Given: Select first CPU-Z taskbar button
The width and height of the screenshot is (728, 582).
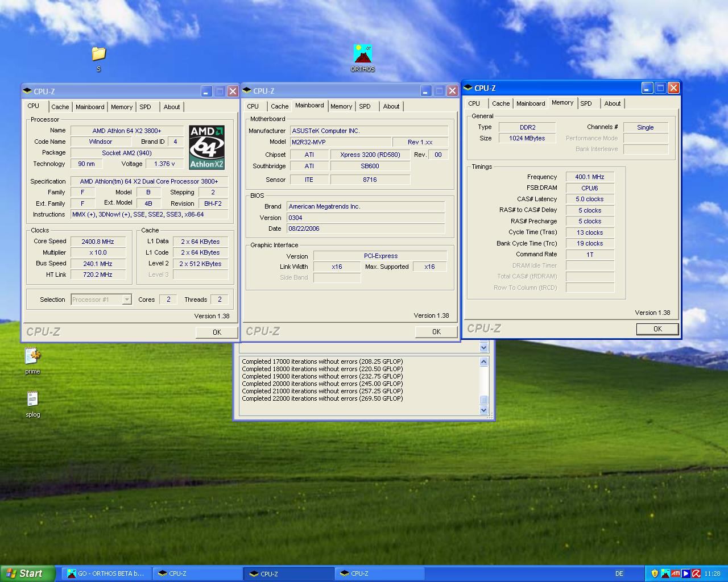Looking at the screenshot, I should click(x=197, y=573).
